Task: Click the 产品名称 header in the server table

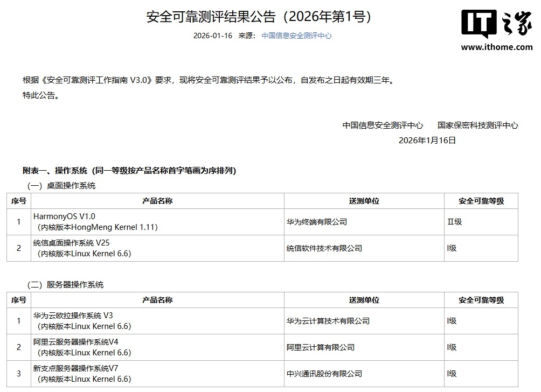Action: [157, 300]
